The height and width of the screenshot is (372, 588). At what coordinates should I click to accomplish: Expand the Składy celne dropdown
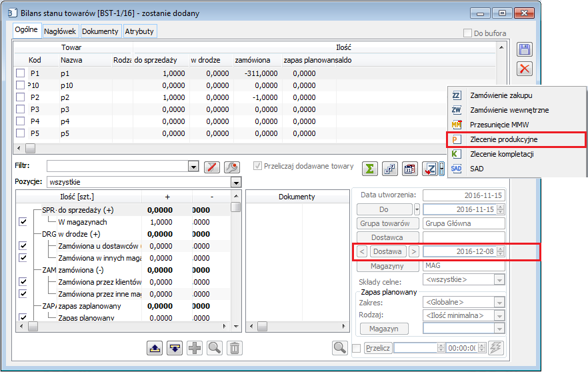(x=499, y=280)
